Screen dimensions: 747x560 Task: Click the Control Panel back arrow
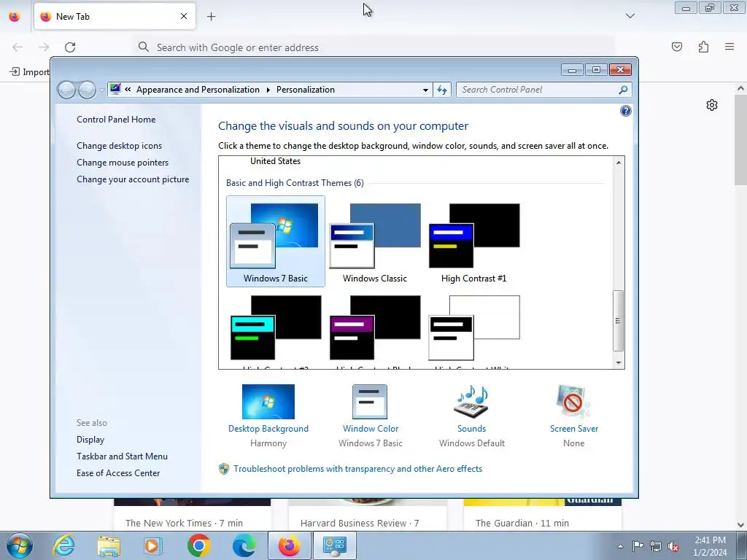tap(66, 90)
